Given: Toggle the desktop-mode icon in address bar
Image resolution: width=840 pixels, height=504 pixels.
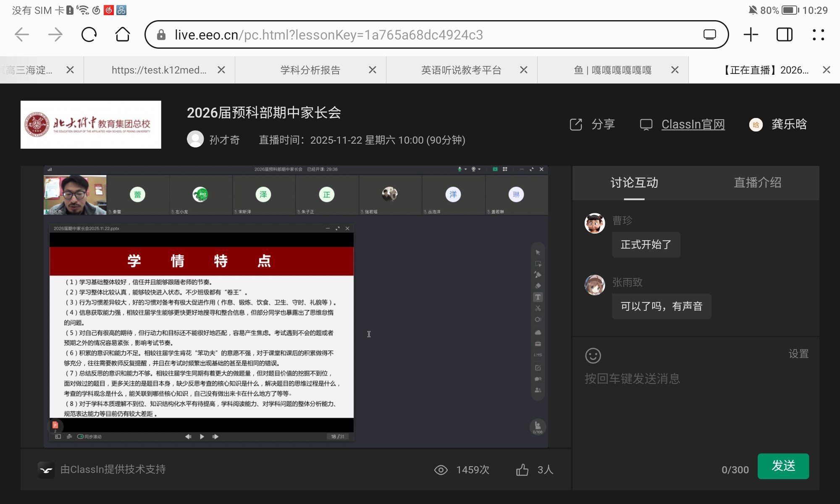Looking at the screenshot, I should (x=709, y=34).
